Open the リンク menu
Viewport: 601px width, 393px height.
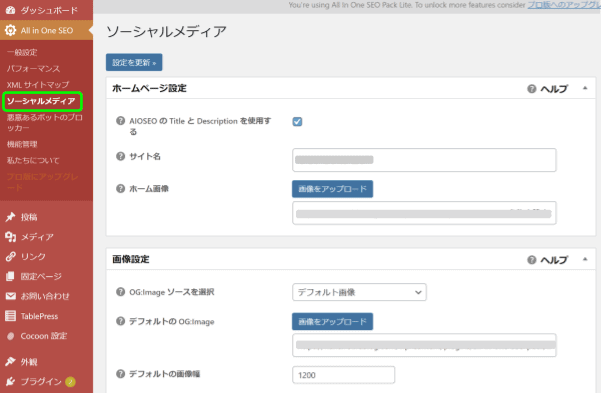[x=33, y=257]
